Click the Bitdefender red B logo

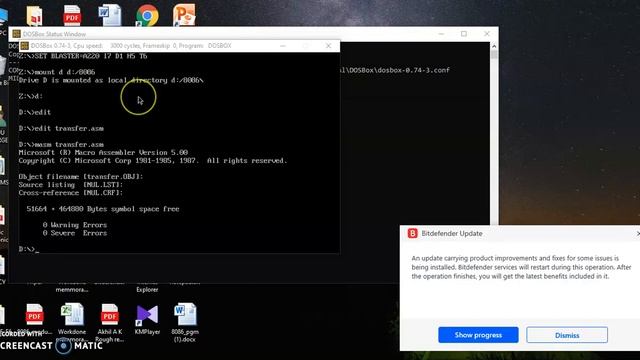pyautogui.click(x=412, y=233)
